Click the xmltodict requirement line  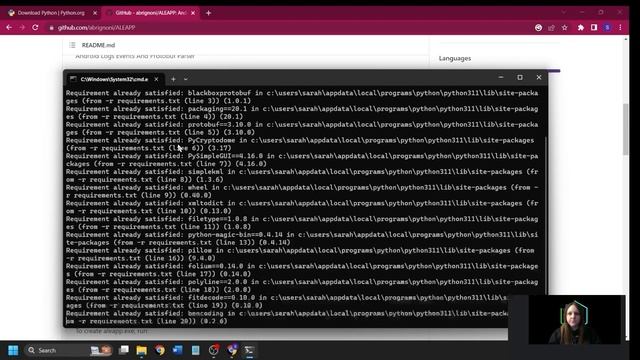302,207
